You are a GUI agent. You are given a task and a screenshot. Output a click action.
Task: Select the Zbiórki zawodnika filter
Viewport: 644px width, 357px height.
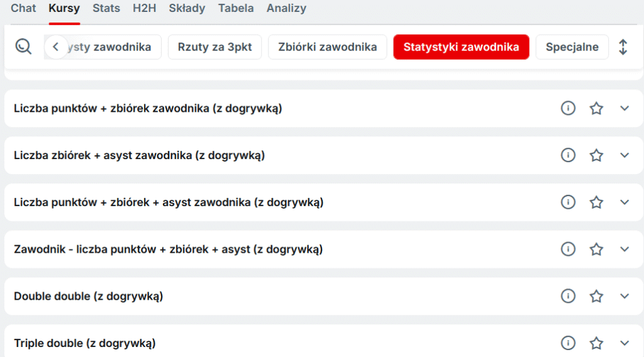pyautogui.click(x=327, y=47)
